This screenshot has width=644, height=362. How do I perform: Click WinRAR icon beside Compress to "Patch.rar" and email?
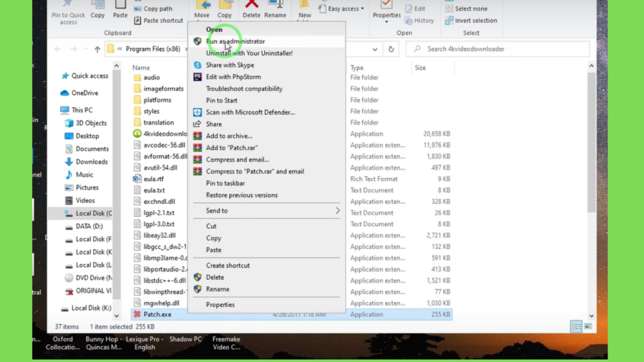(x=197, y=172)
